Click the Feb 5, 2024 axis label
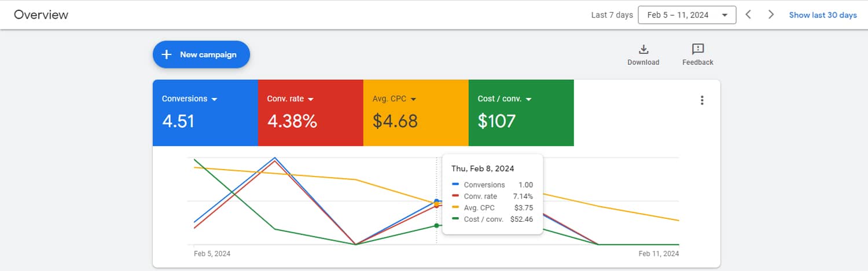 (212, 254)
